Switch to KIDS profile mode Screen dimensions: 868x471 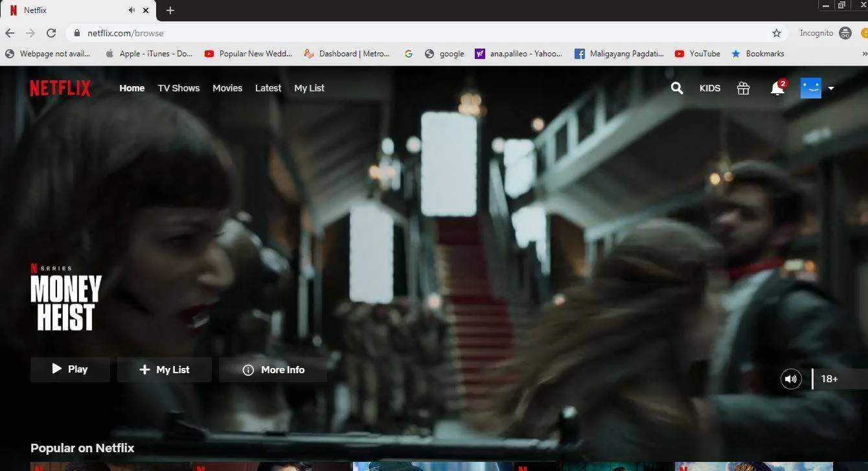tap(710, 88)
